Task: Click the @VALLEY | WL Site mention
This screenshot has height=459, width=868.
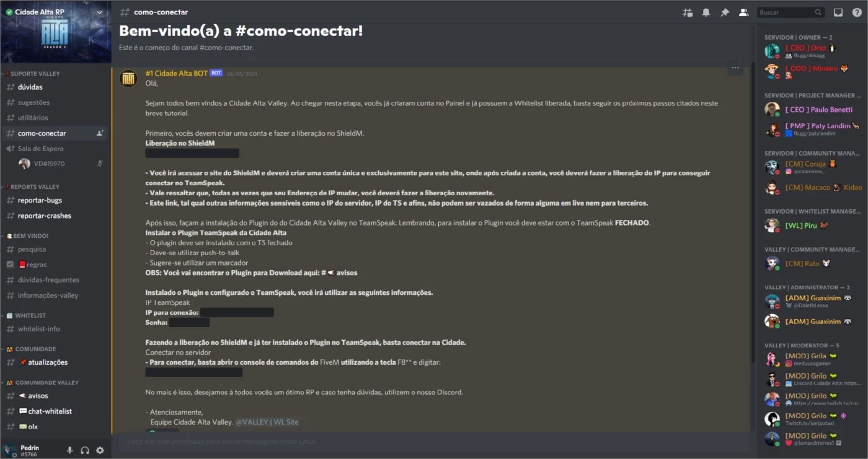Action: pos(267,422)
